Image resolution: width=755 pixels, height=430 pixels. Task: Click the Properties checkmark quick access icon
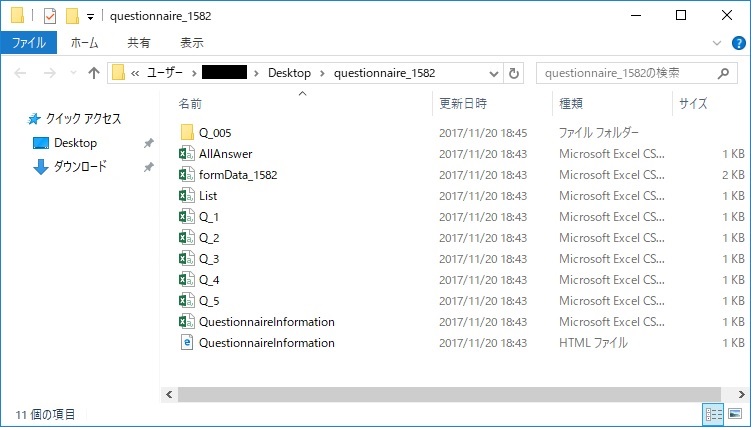point(50,16)
